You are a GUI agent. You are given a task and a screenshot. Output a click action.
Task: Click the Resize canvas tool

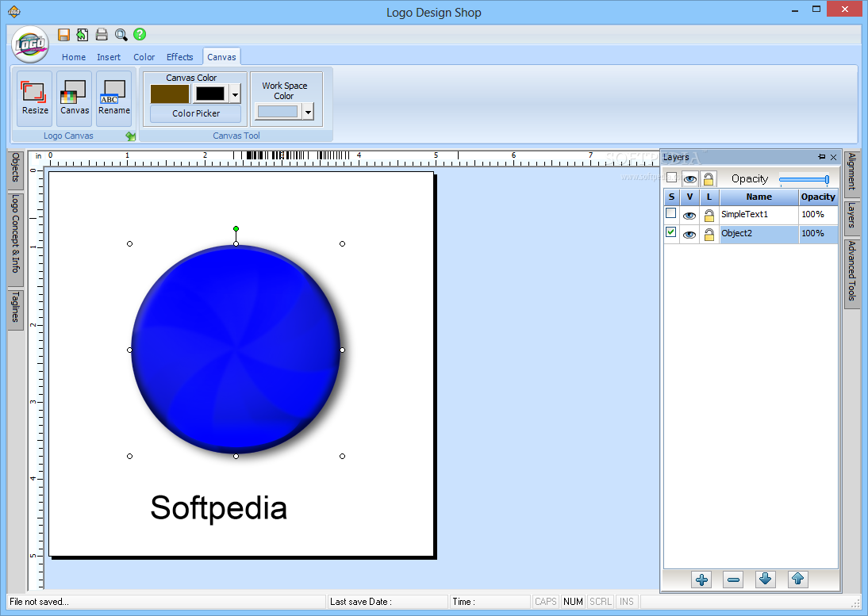35,98
